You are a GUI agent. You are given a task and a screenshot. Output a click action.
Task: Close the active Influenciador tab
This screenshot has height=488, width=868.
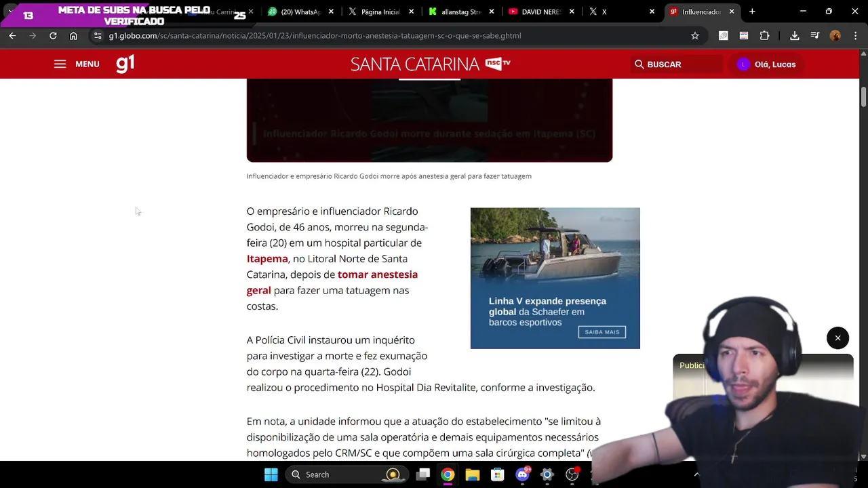tap(732, 12)
